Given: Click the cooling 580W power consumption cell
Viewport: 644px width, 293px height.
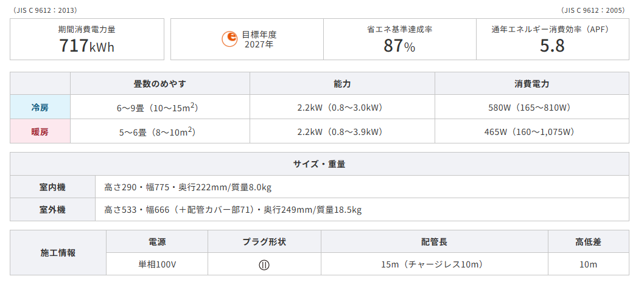Looking at the screenshot, I should 532,108.
